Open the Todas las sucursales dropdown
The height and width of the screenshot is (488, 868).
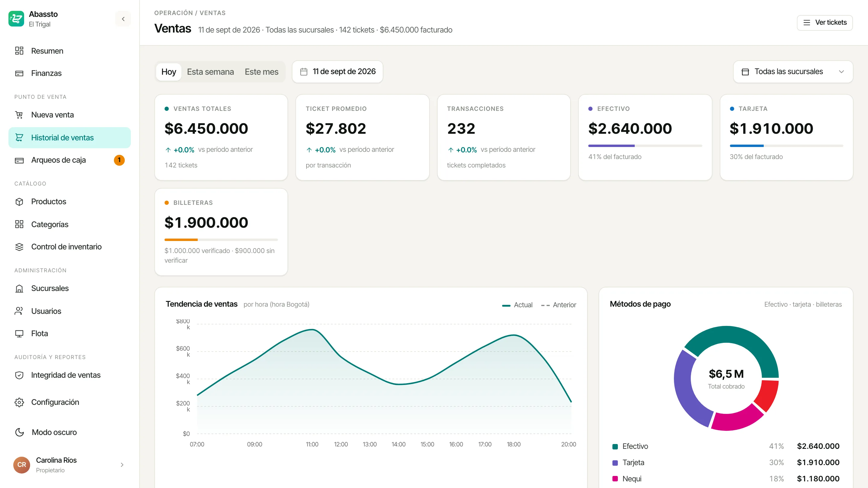pos(793,72)
